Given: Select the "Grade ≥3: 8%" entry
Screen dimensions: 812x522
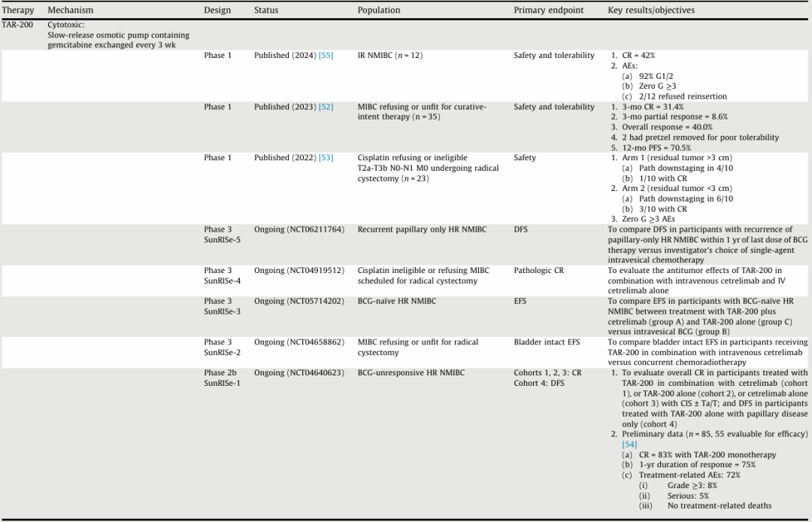Looking at the screenshot, I should tap(692, 485).
